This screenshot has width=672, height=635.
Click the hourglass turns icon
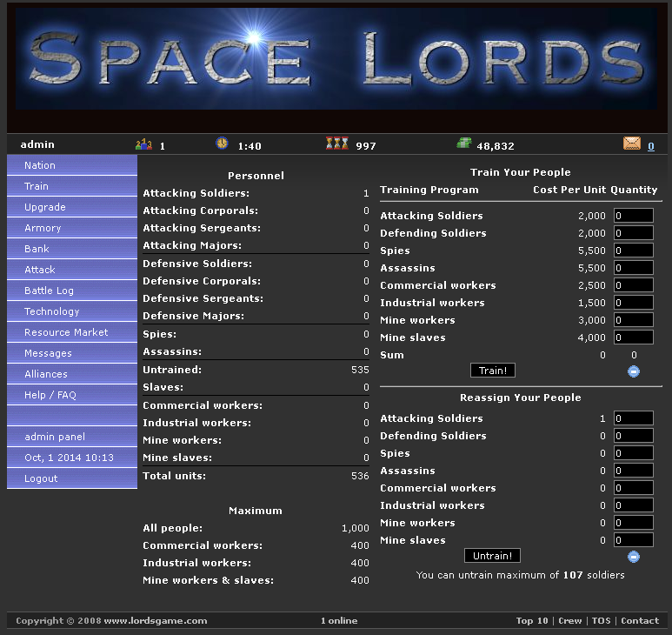click(336, 144)
